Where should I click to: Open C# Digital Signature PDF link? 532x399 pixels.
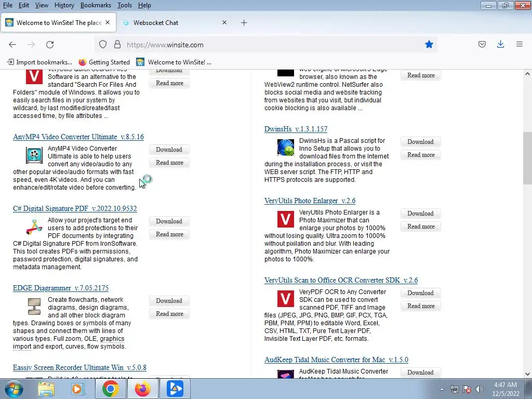click(x=75, y=208)
